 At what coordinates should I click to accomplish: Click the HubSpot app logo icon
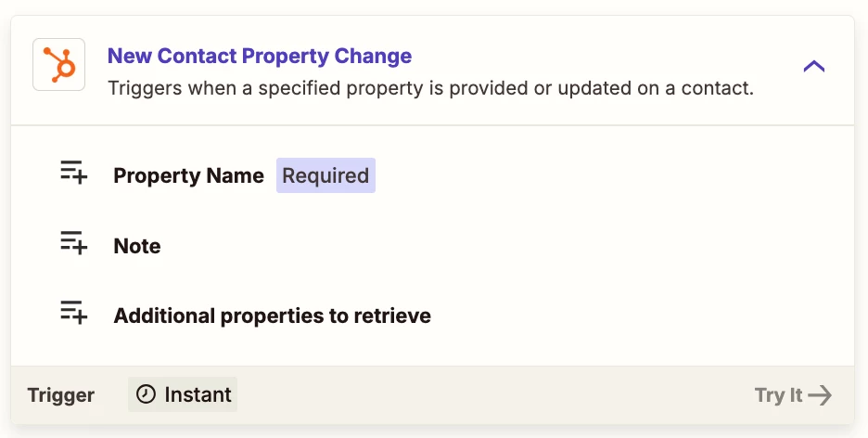(x=58, y=65)
